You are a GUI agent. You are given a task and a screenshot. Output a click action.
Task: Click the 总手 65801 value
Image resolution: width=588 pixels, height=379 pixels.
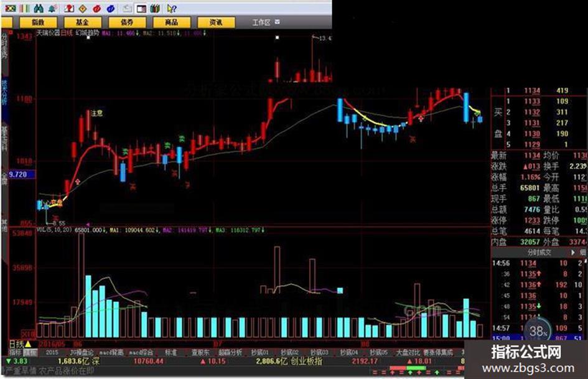[530, 187]
